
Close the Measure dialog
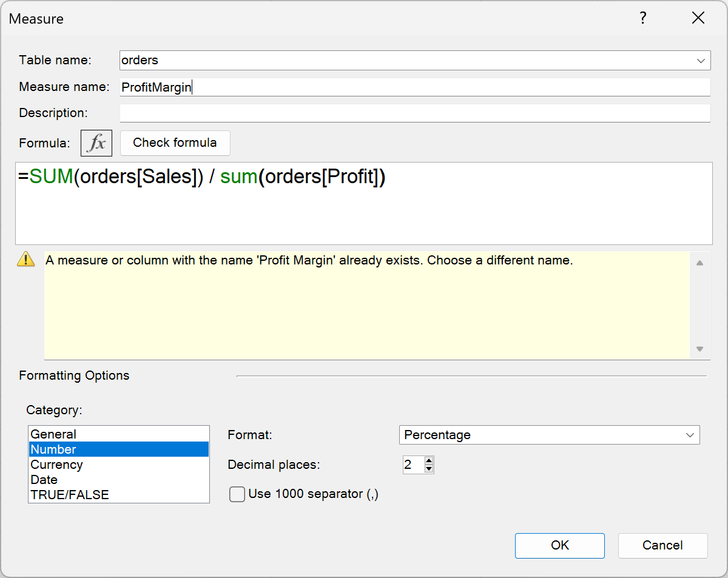pyautogui.click(x=698, y=18)
